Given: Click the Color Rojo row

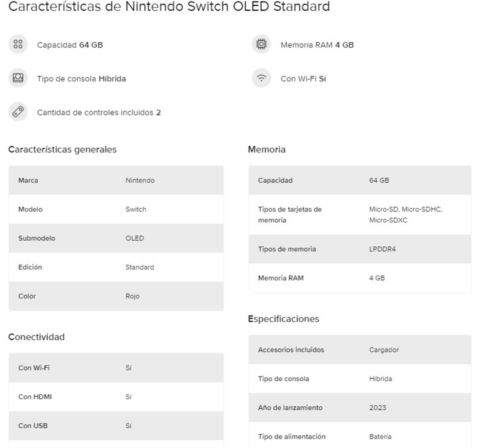Looking at the screenshot, I should coord(116,296).
